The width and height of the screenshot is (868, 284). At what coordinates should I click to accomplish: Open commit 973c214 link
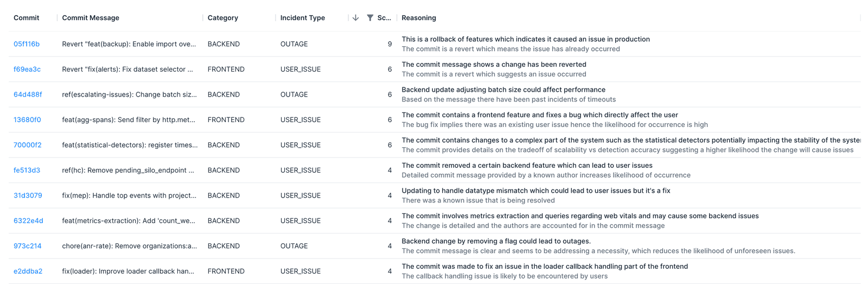(x=28, y=246)
